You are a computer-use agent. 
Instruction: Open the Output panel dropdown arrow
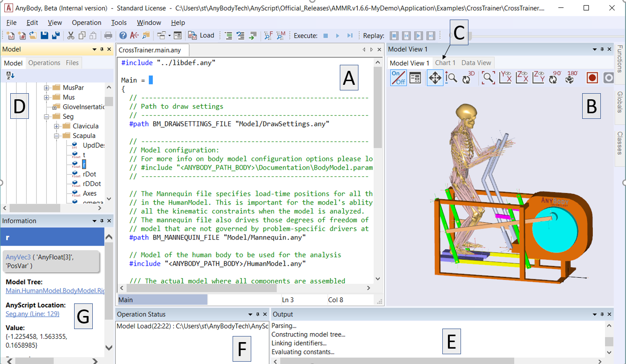click(x=595, y=315)
